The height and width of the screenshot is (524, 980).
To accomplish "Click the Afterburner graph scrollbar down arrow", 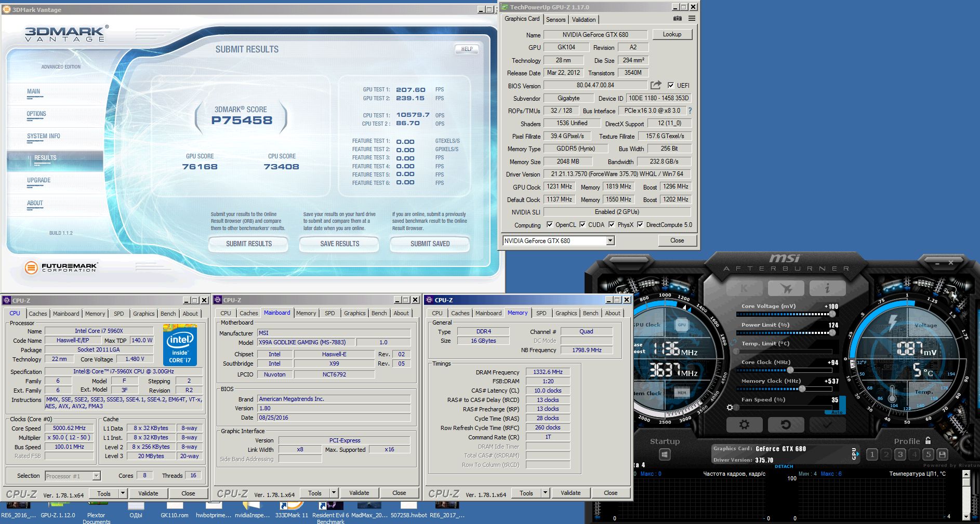I will pyautogui.click(x=966, y=517).
